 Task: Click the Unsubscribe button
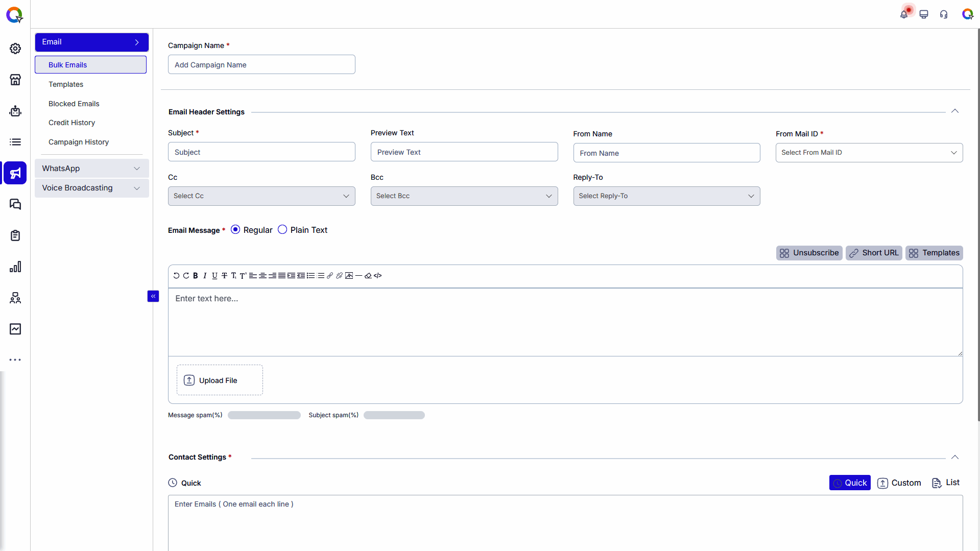click(x=809, y=253)
